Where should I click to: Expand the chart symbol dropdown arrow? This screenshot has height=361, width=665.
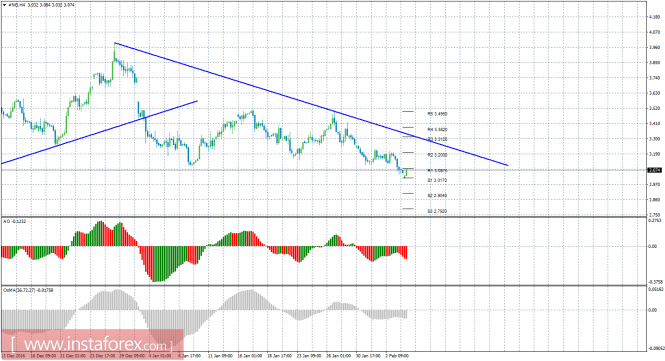tap(4, 5)
